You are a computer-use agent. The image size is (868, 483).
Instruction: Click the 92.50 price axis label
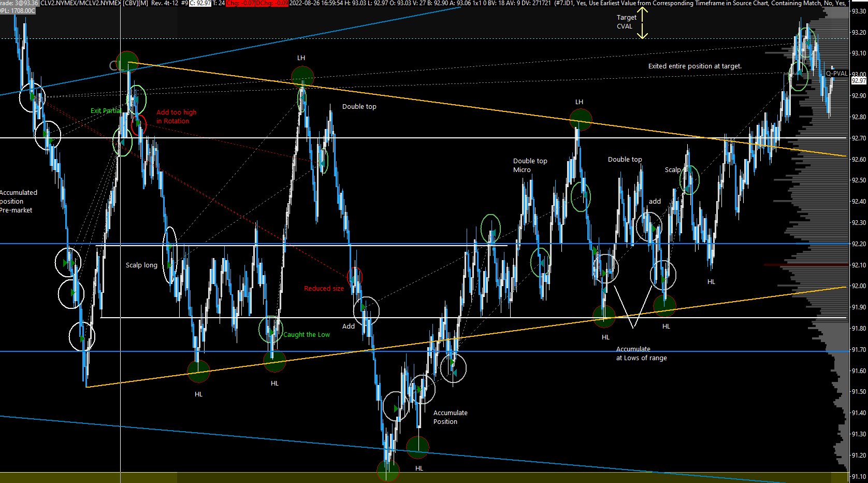pyautogui.click(x=859, y=180)
